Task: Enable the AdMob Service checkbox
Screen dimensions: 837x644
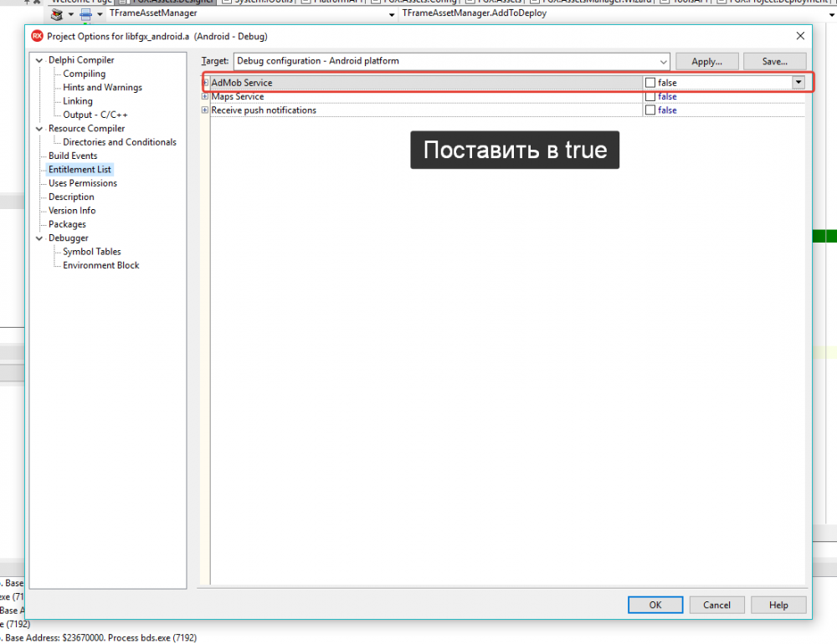Action: click(650, 83)
